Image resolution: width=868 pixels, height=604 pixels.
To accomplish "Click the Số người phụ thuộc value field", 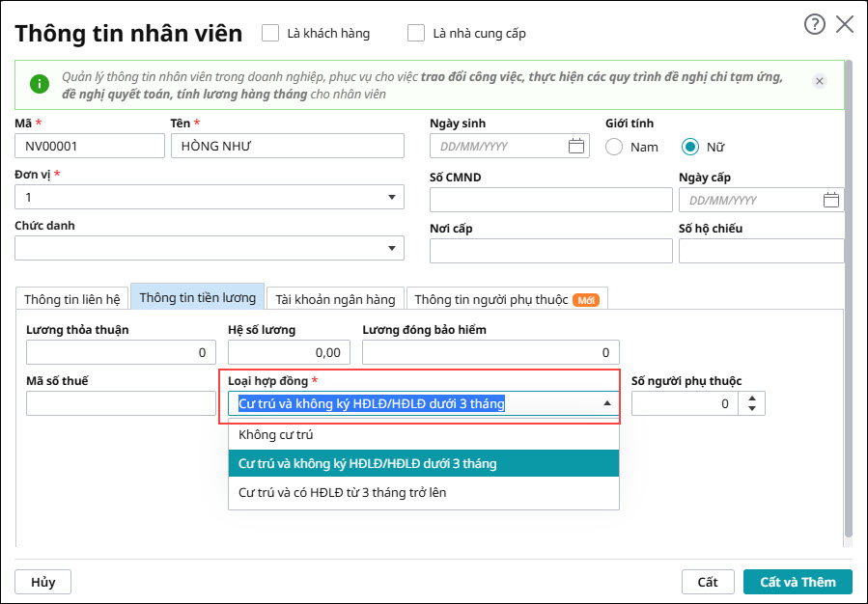I will (686, 403).
